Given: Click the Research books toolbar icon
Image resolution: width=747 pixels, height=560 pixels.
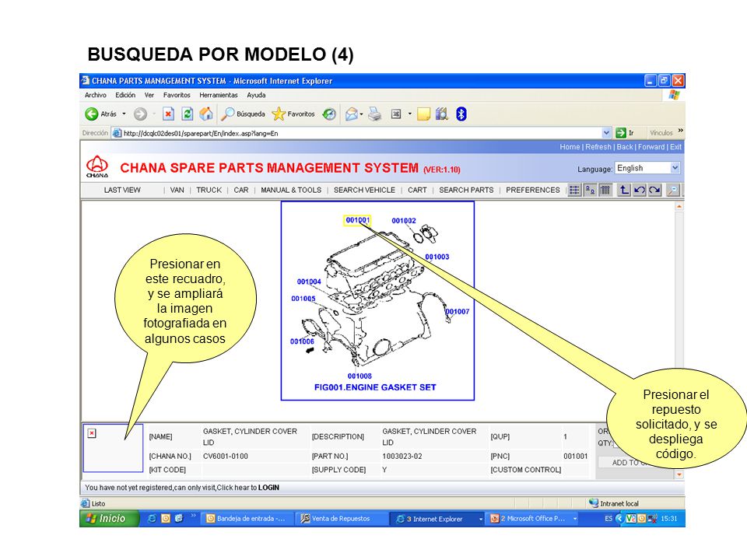Looking at the screenshot, I should pyautogui.click(x=442, y=114).
